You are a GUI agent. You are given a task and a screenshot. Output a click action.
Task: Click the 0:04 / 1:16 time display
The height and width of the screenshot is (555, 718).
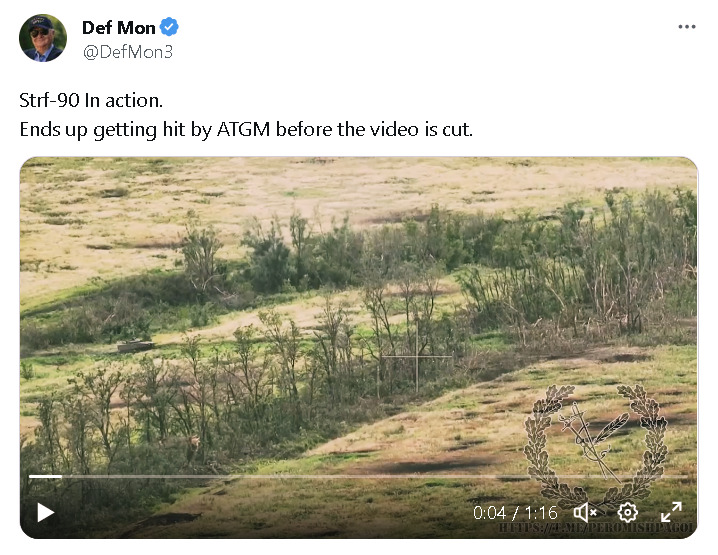point(515,513)
